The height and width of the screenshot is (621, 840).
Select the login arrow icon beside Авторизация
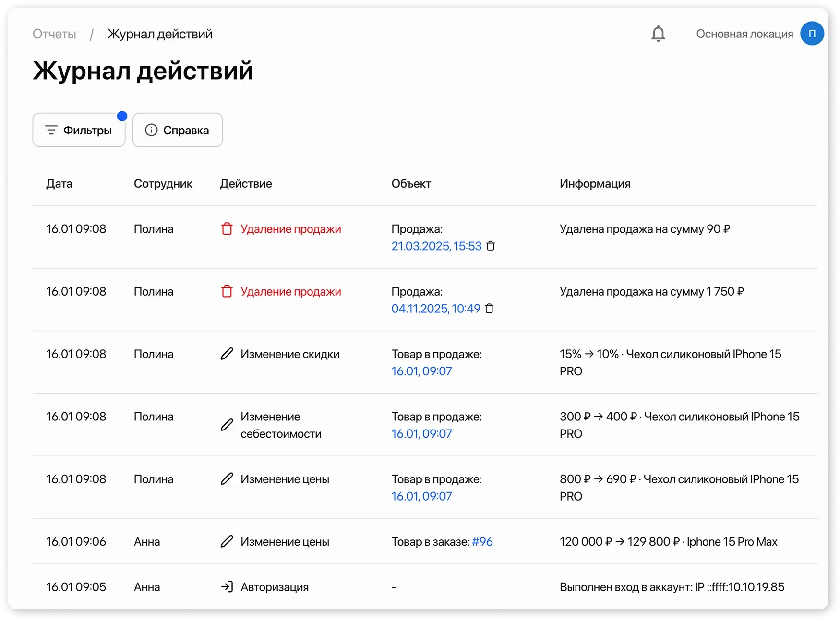[x=227, y=586]
